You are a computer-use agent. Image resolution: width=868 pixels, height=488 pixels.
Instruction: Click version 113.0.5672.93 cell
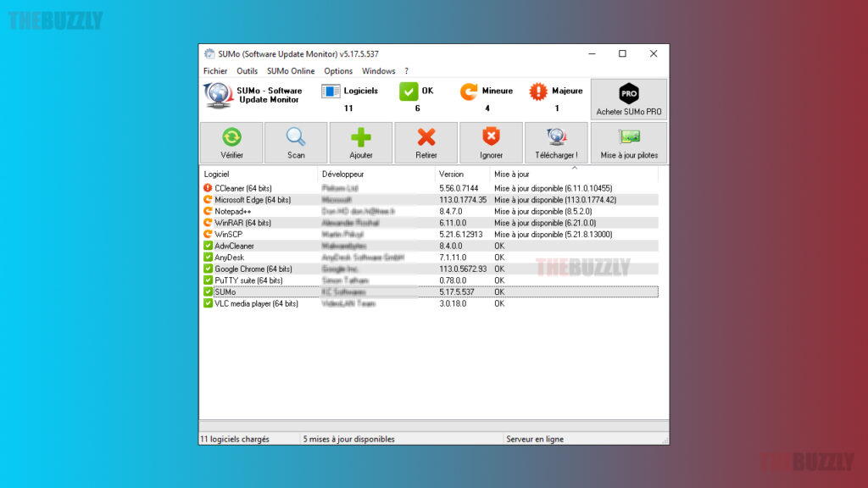(463, 269)
